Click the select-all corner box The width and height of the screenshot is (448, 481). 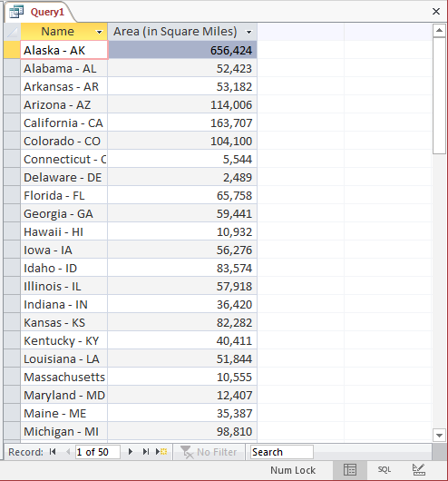pyautogui.click(x=13, y=32)
